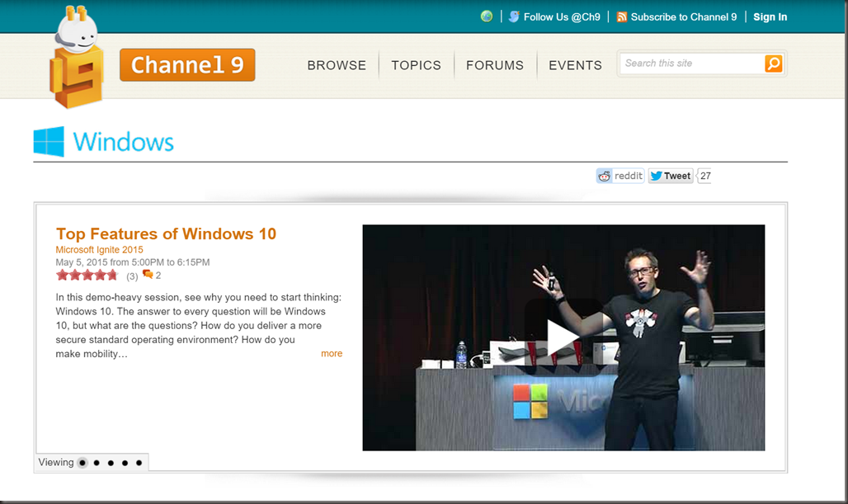848x504 pixels.
Task: Click the orange search magnifier button
Action: click(x=774, y=64)
